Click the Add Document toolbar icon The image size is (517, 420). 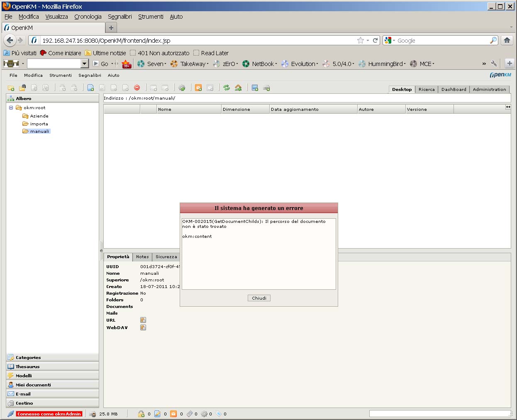90,88
